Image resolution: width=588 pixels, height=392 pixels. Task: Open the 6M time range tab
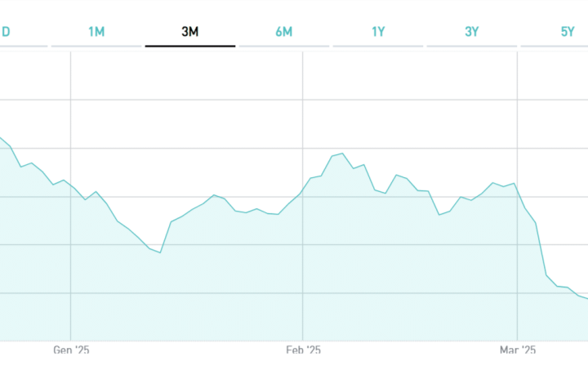tap(283, 32)
